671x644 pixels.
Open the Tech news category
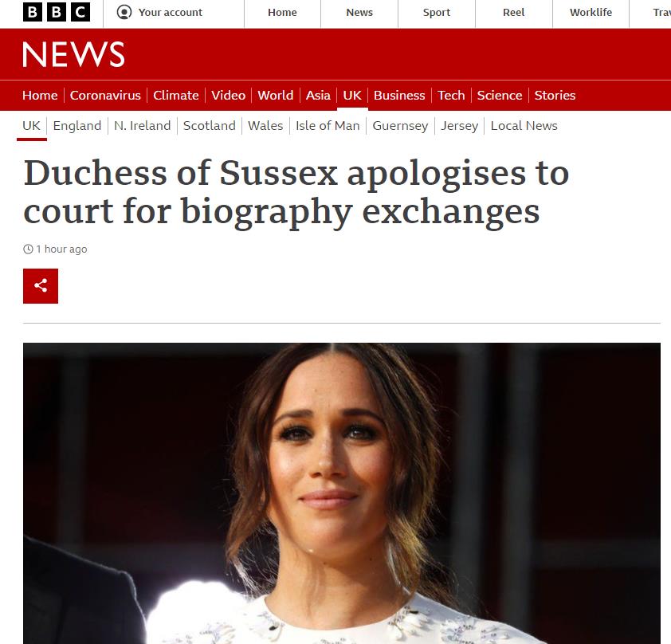coord(451,95)
